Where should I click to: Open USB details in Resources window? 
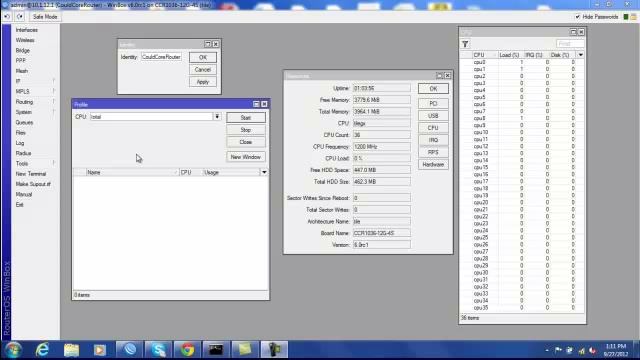click(x=433, y=116)
